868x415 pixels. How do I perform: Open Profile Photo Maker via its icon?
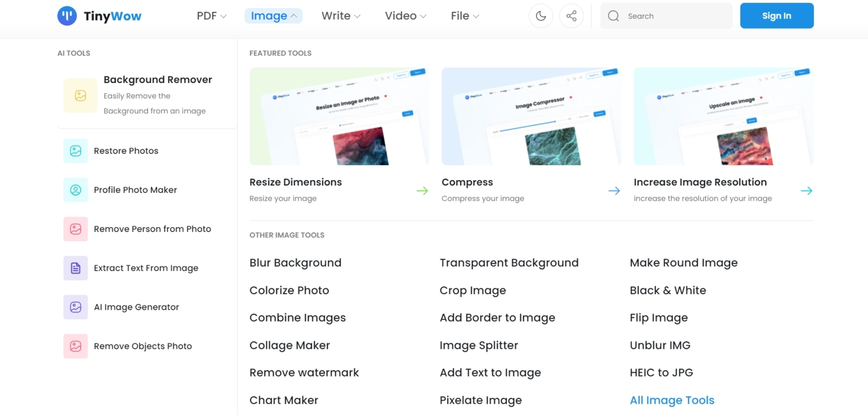75,189
